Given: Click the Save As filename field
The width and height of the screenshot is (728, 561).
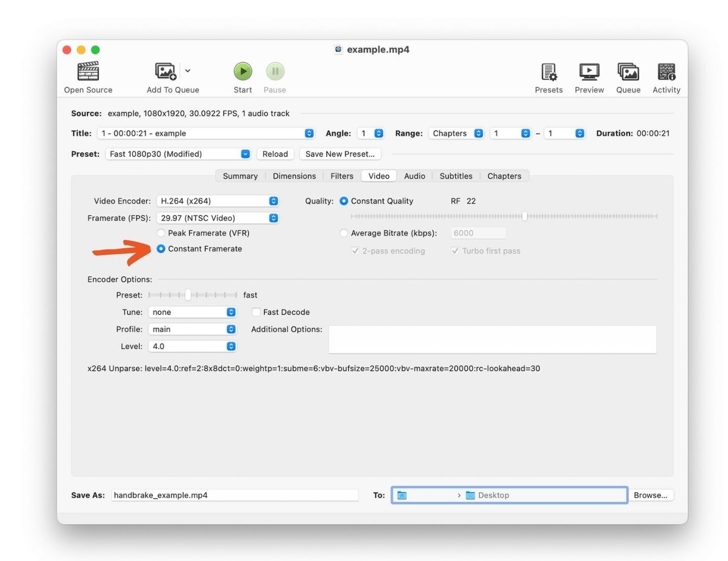Looking at the screenshot, I should coord(234,495).
